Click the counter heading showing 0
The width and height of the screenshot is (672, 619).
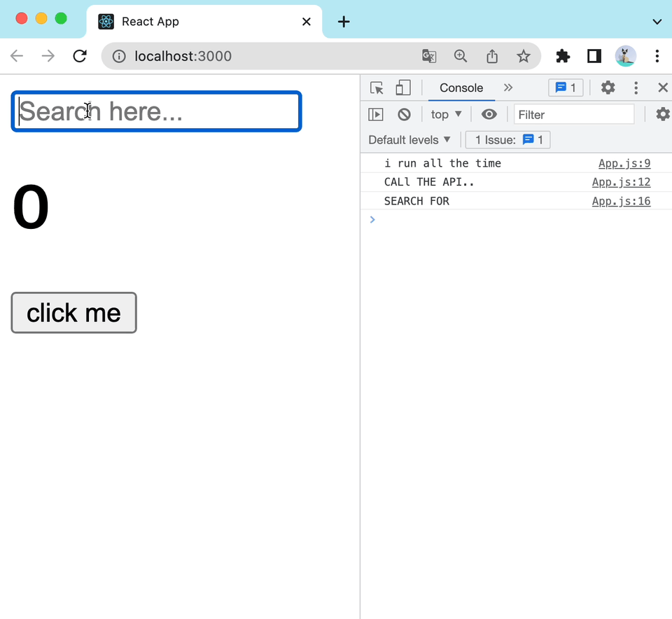coord(31,207)
